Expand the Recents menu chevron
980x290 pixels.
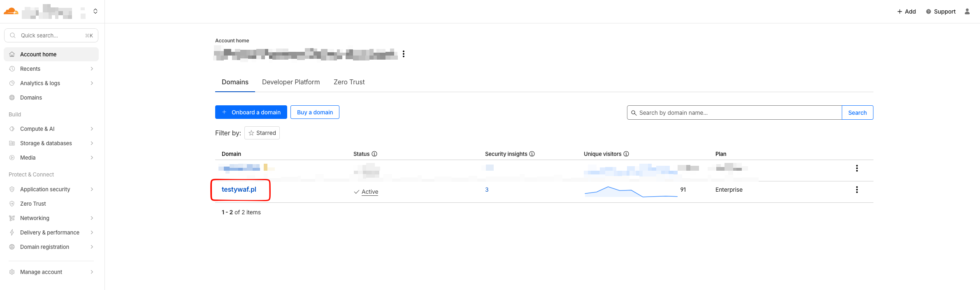point(92,69)
